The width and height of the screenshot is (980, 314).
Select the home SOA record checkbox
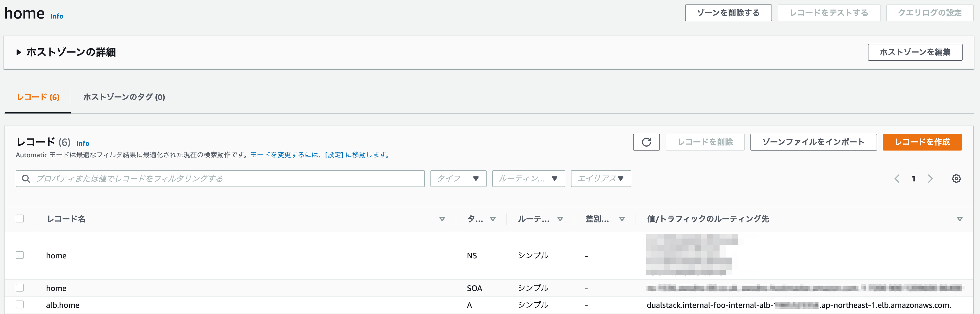pyautogui.click(x=20, y=288)
